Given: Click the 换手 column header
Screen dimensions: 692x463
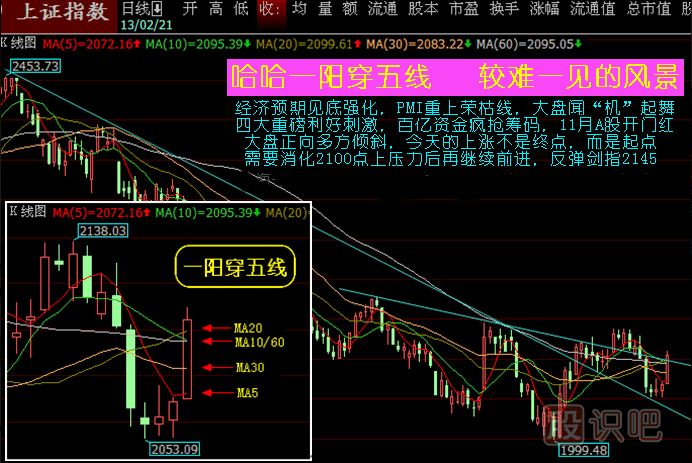Looking at the screenshot, I should pyautogui.click(x=502, y=9).
